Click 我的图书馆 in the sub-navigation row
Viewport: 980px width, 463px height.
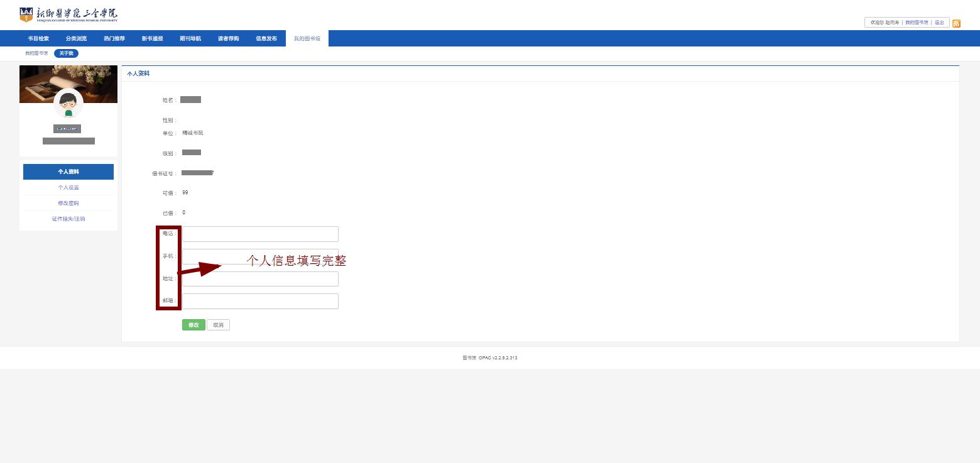[36, 53]
